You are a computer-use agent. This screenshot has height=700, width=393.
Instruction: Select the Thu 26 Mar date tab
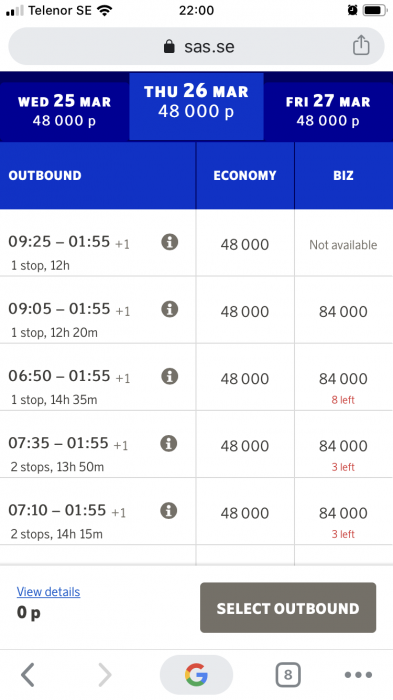pos(196,106)
